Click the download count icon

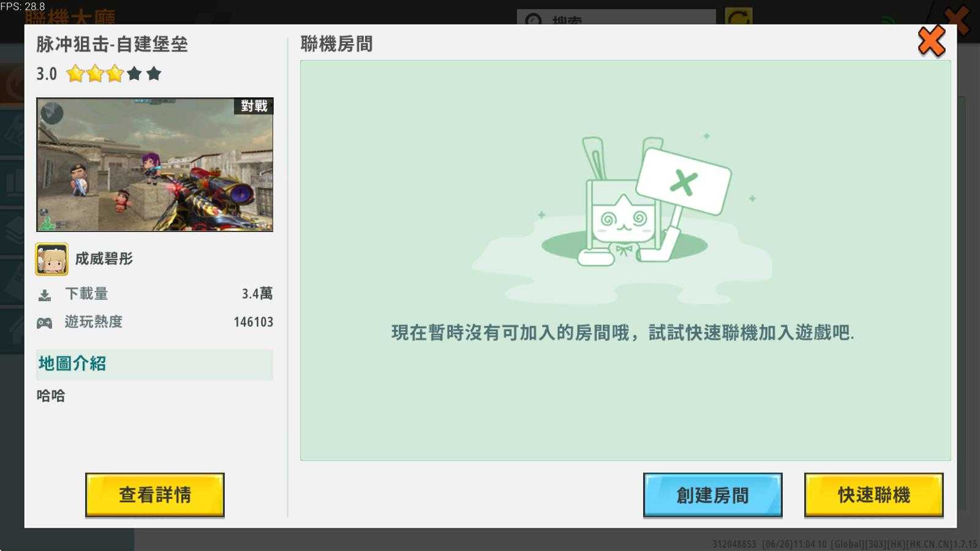pyautogui.click(x=45, y=295)
